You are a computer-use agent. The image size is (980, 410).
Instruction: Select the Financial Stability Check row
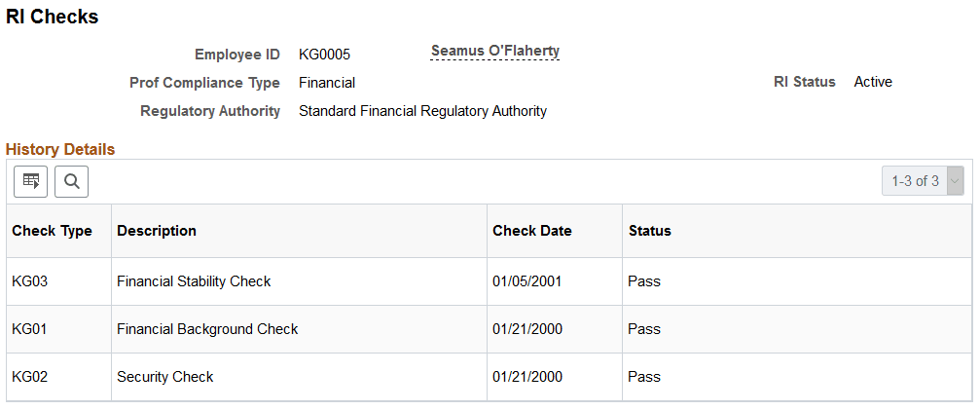pyautogui.click(x=490, y=281)
